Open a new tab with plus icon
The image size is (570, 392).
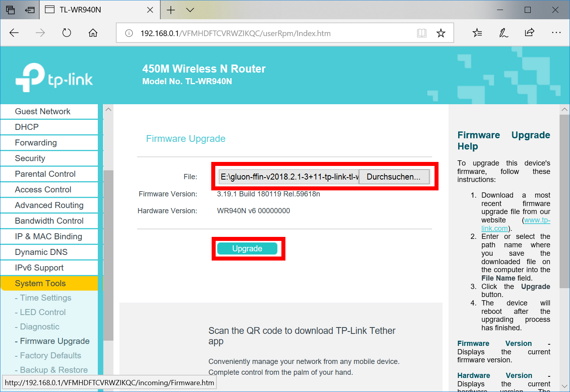click(171, 10)
